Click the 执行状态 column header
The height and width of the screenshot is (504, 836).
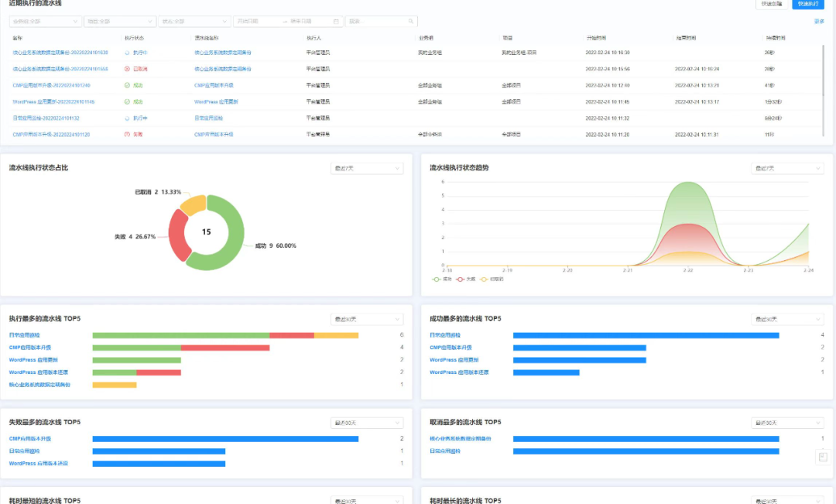pos(135,38)
